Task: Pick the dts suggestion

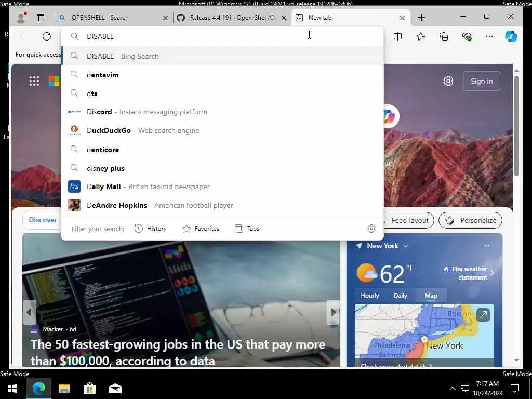Action: 222,94
